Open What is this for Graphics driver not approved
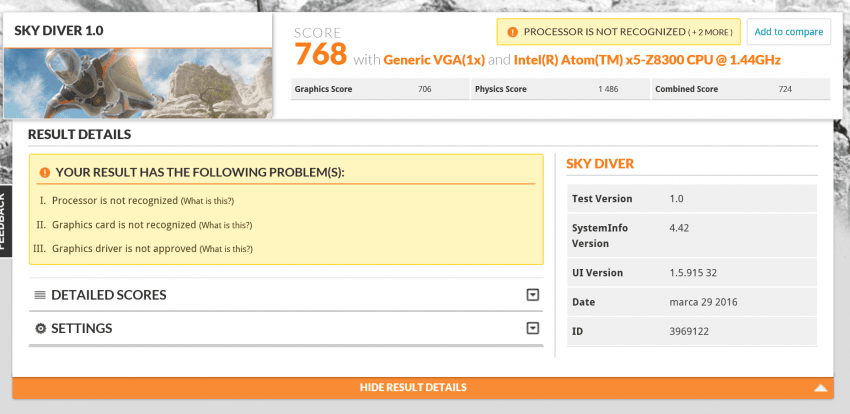This screenshot has height=414, width=850. click(x=226, y=249)
